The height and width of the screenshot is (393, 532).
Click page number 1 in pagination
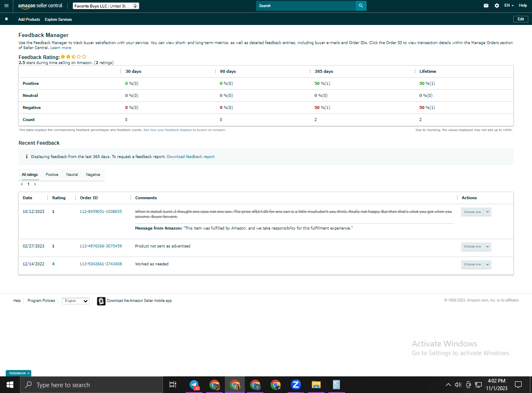click(28, 184)
